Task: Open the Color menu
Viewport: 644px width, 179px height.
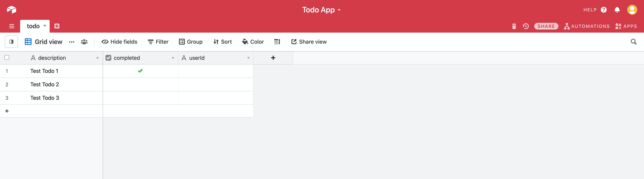Action: tap(253, 42)
